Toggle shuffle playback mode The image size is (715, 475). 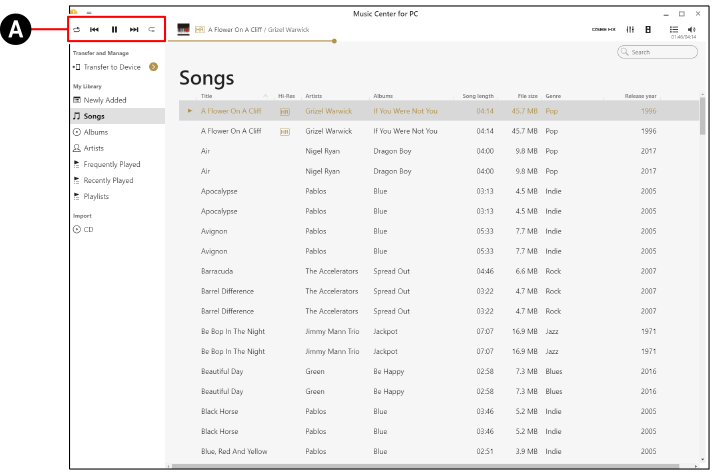click(x=77, y=30)
